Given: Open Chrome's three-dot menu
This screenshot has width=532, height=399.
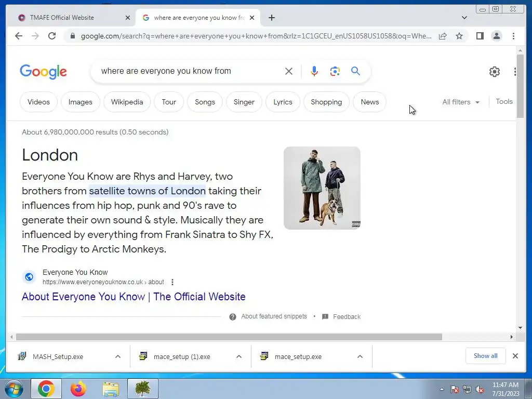Looking at the screenshot, I should [x=513, y=36].
